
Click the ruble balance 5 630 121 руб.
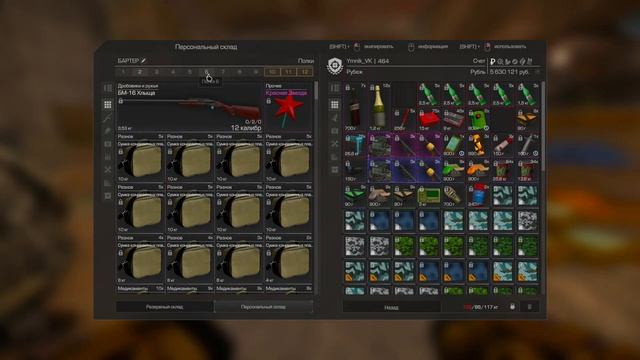(x=509, y=72)
